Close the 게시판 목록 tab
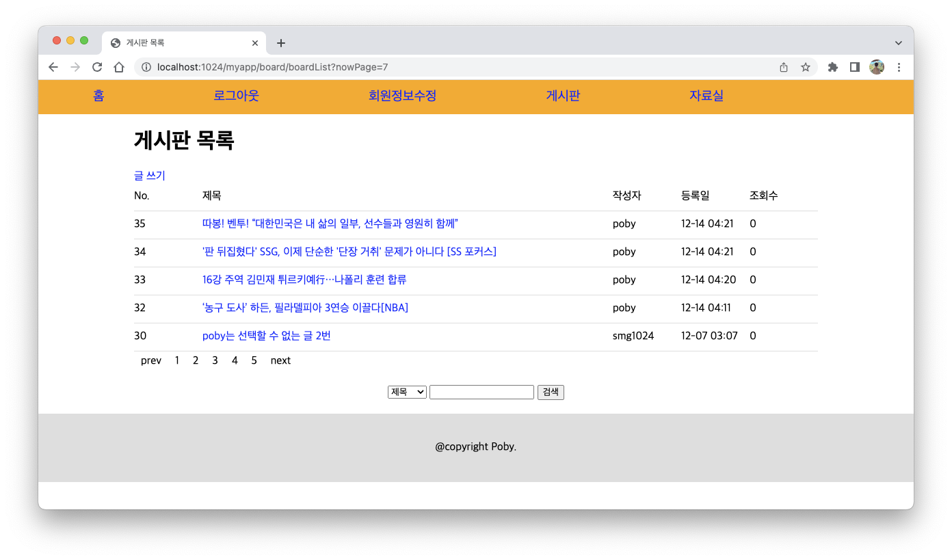952x560 pixels. point(255,43)
